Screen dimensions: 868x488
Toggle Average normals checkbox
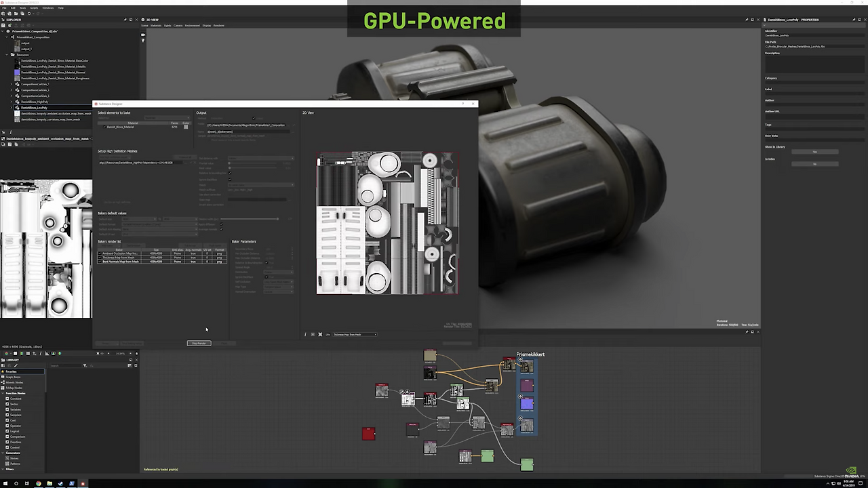point(220,229)
